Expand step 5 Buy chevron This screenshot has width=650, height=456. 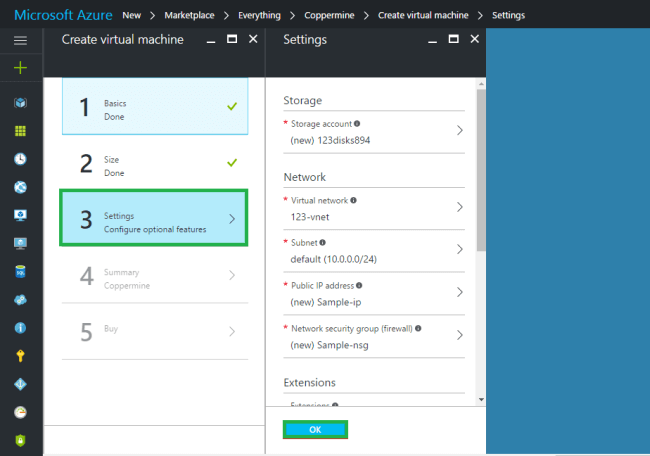pos(232,332)
